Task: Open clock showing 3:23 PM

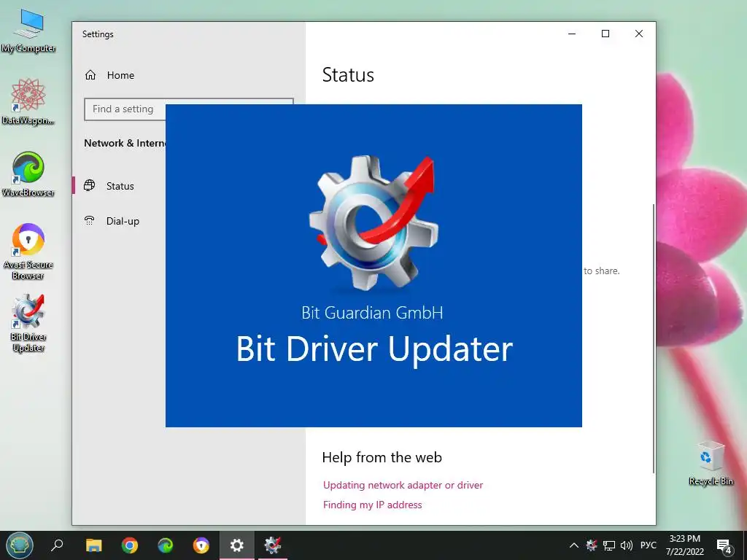Action: [684, 545]
